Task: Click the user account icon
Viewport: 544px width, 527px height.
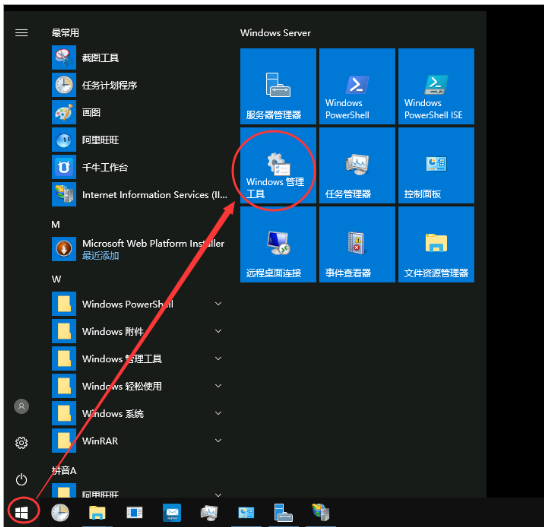Action: pyautogui.click(x=22, y=406)
